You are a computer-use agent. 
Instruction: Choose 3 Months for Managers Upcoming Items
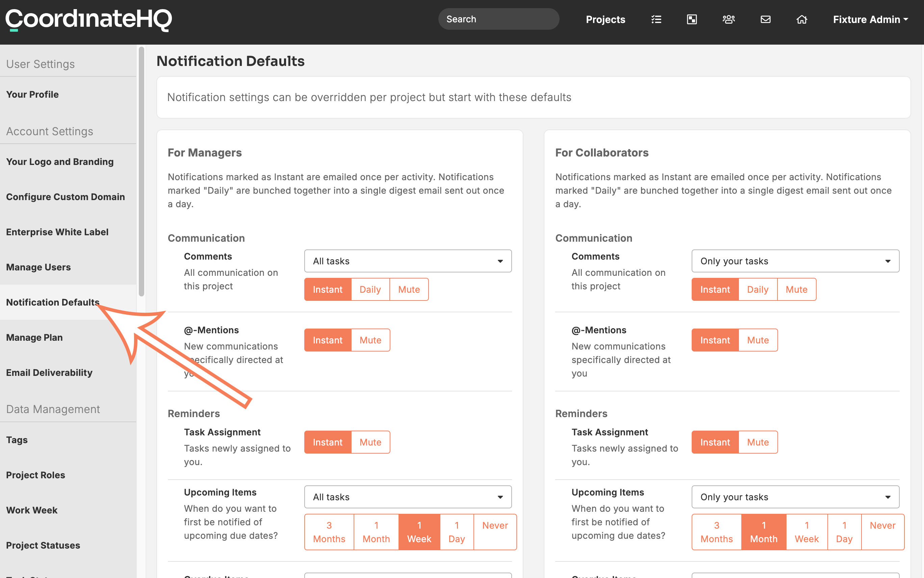[329, 532]
